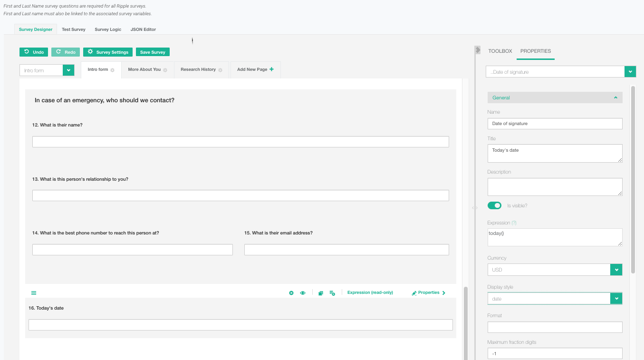644x360 pixels.
Task: Delete question 16 with the remove icon
Action: 291,293
